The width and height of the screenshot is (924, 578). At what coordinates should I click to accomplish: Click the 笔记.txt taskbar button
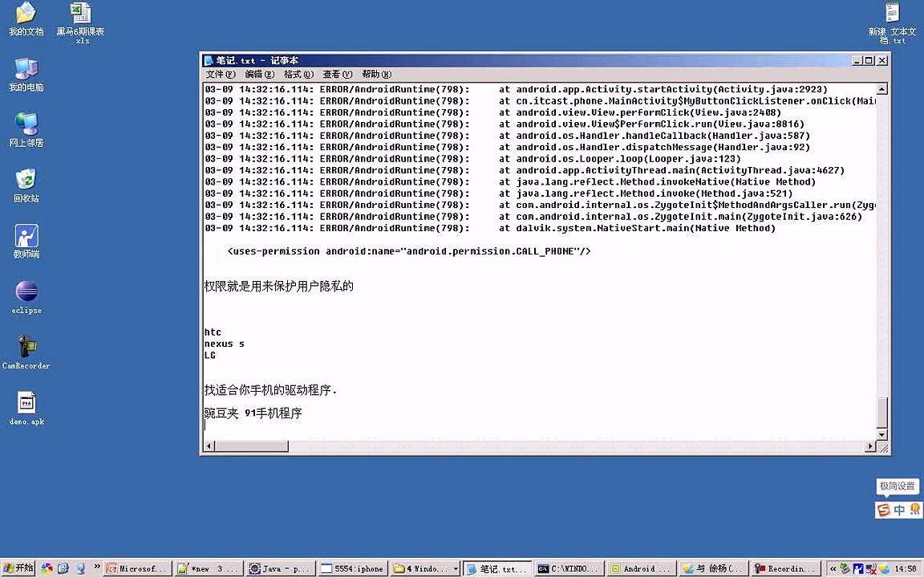497,568
